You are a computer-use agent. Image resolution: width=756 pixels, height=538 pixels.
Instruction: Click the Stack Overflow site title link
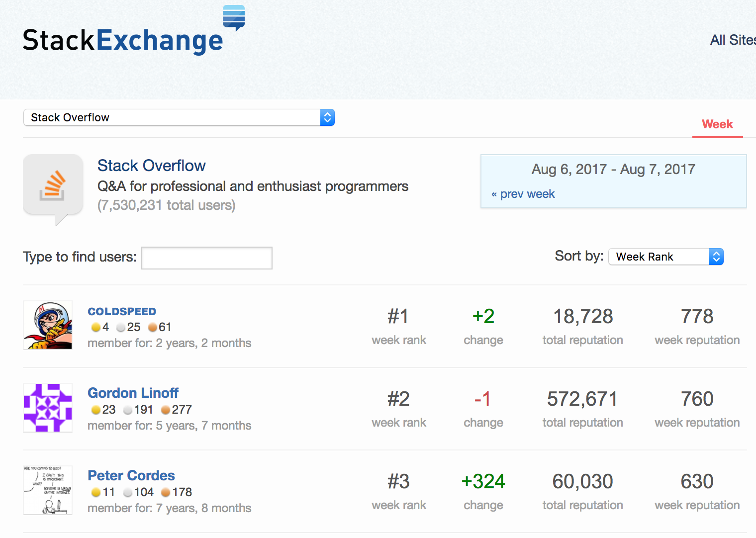coord(151,166)
